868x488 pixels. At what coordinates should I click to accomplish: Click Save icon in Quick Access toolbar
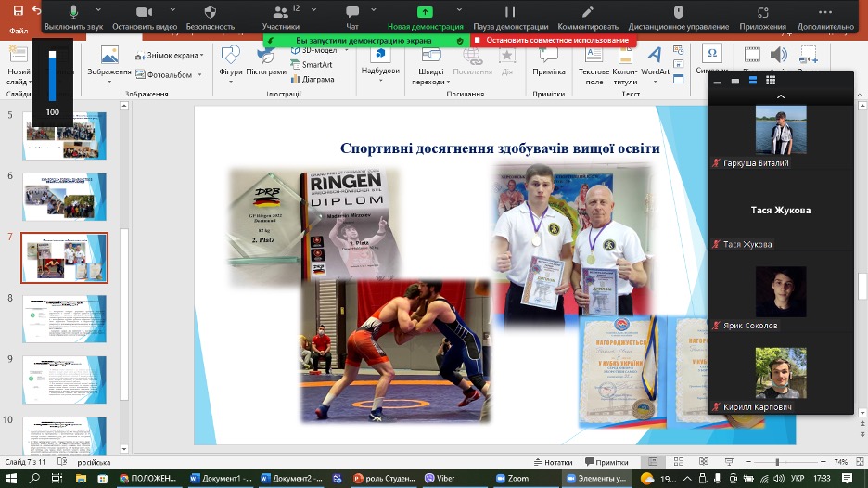tap(19, 10)
